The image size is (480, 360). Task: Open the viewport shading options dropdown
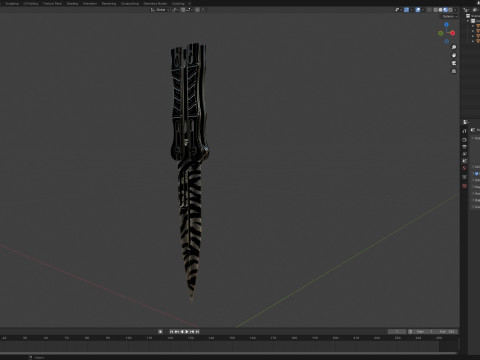(455, 10)
